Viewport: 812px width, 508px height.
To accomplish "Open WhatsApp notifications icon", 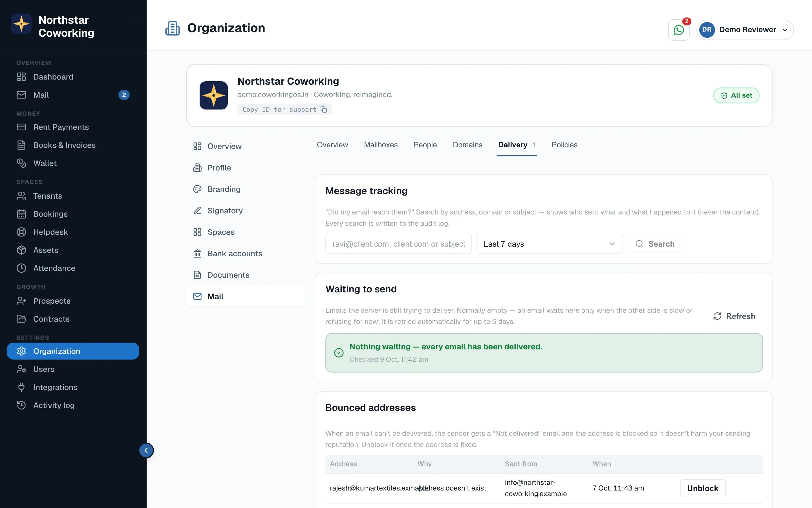I will click(678, 30).
